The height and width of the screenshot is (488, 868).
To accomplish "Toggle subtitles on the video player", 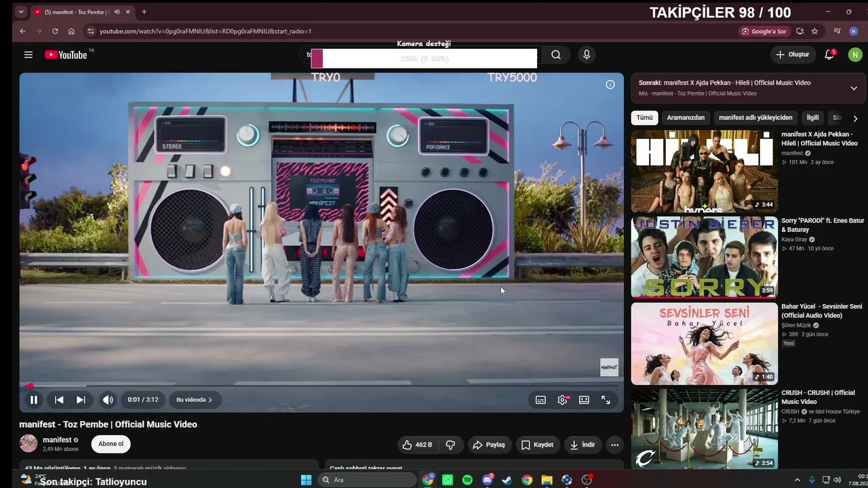I will (540, 400).
